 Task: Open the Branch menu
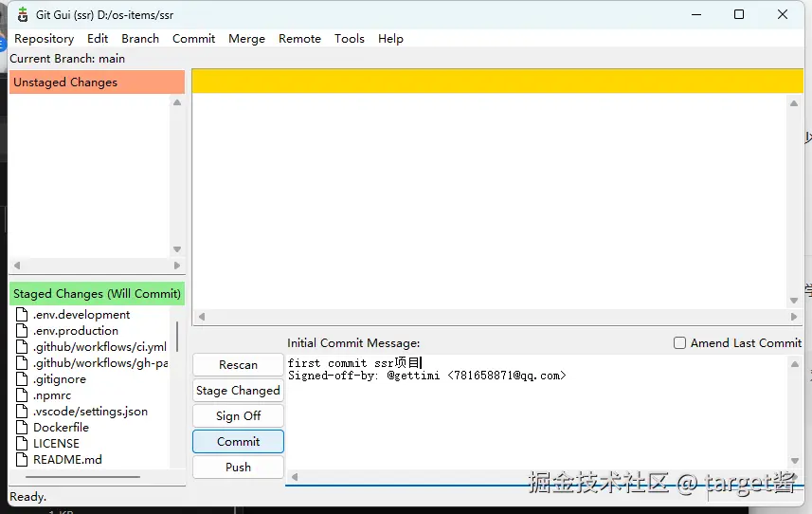point(140,38)
